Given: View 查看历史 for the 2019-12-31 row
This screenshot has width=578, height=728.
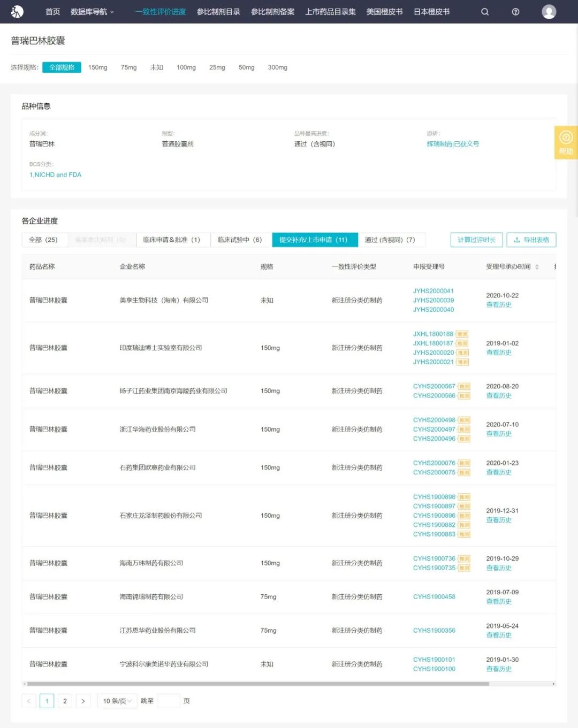Looking at the screenshot, I should (x=499, y=520).
